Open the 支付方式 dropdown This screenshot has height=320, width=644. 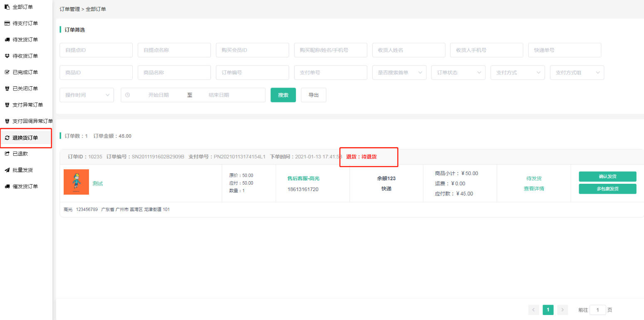(x=518, y=72)
